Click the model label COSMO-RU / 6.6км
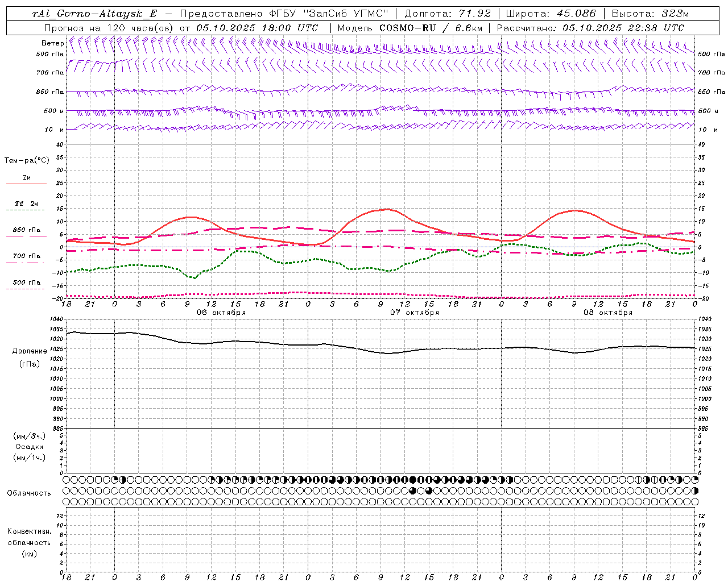The image size is (728, 582). point(430,28)
